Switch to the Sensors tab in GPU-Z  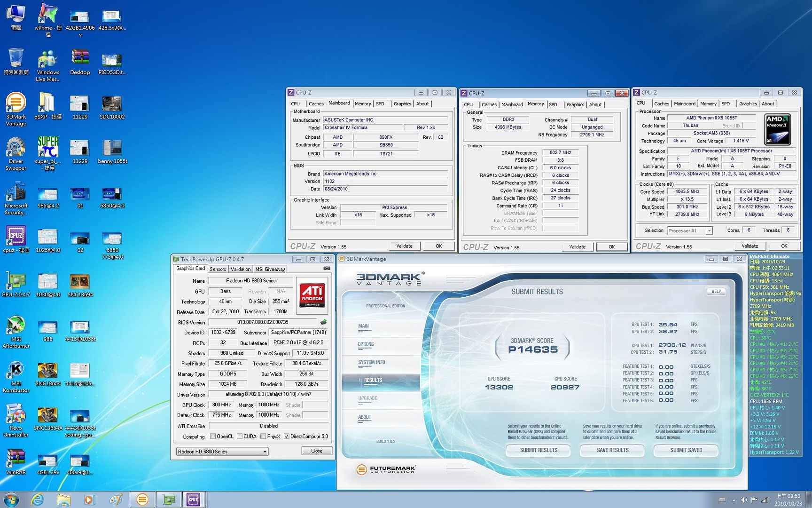click(218, 269)
